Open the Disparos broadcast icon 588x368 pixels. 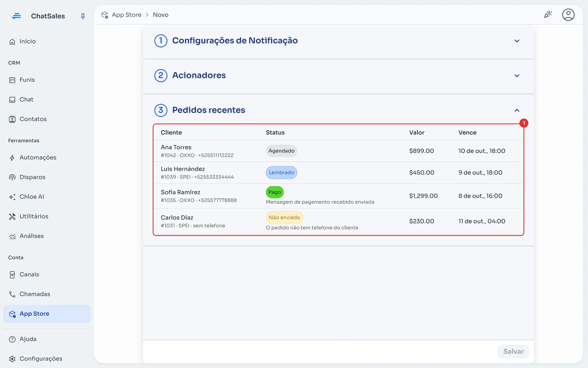(x=12, y=177)
